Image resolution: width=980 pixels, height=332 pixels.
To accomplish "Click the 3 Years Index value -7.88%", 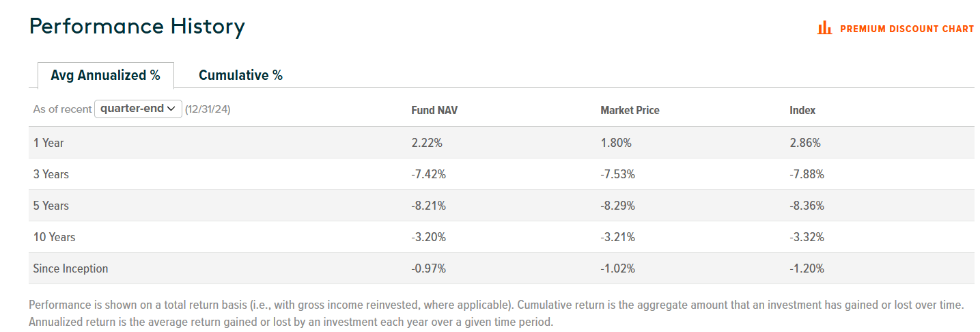I will pos(807,174).
